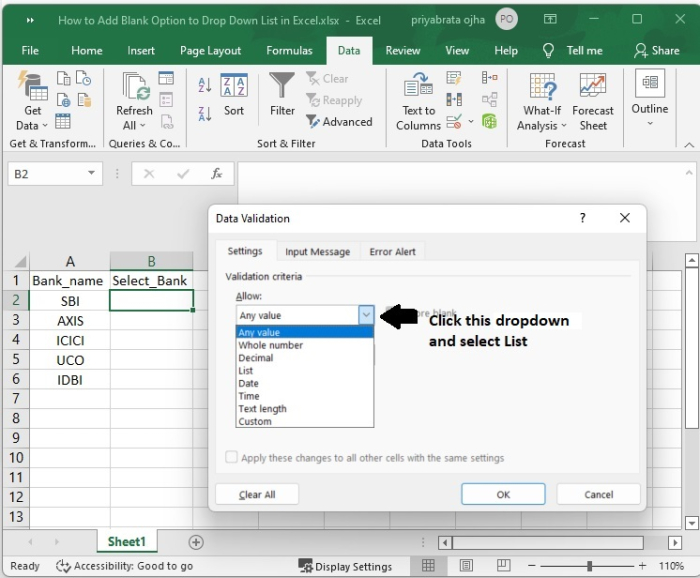Image resolution: width=700 pixels, height=578 pixels.
Task: Select cell A2 containing SBI
Action: (x=70, y=301)
